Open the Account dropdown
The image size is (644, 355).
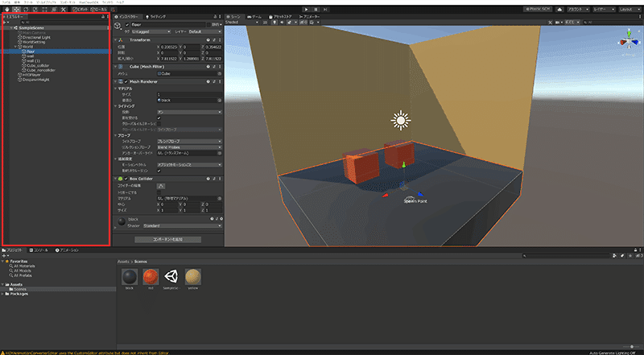point(578,9)
